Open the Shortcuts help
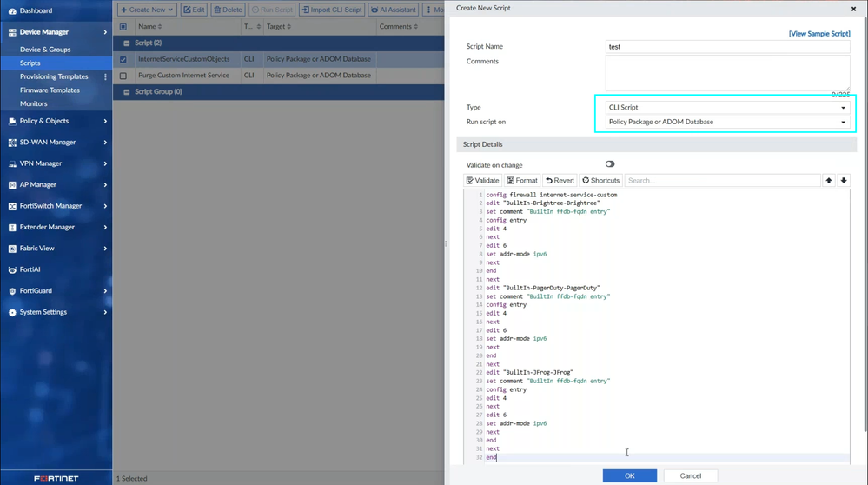 click(x=600, y=181)
